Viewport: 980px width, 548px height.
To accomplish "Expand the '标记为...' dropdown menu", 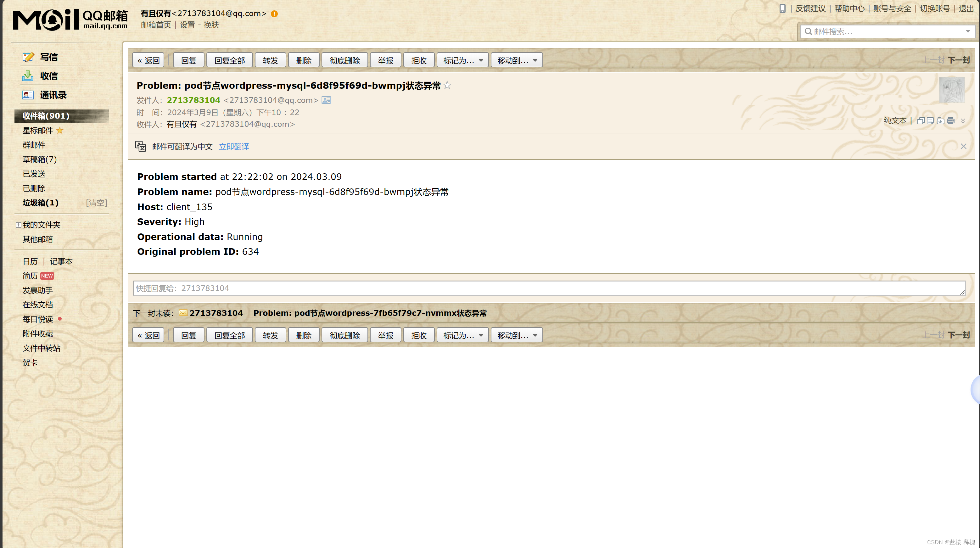I will (462, 60).
